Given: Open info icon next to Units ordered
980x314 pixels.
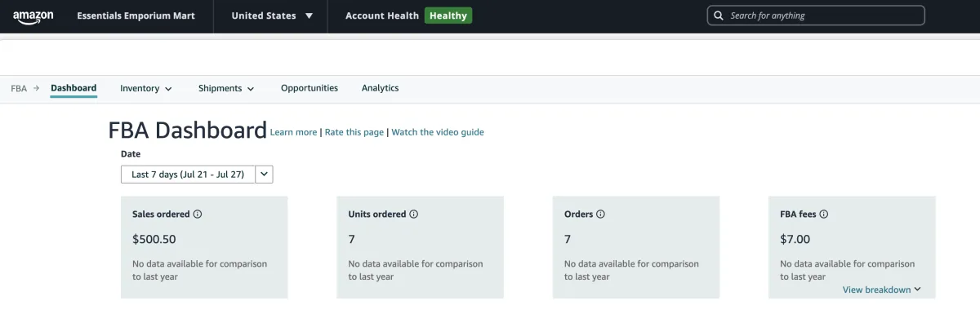Looking at the screenshot, I should (x=414, y=214).
